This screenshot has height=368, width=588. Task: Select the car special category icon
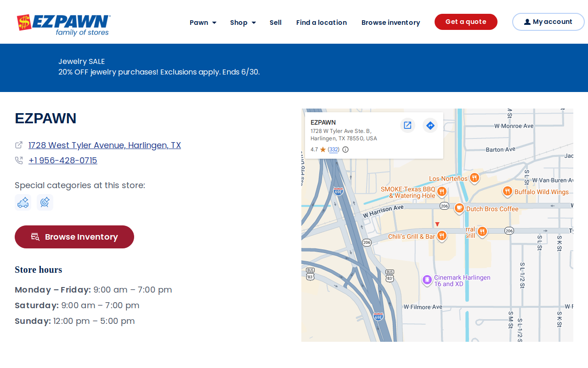click(23, 202)
